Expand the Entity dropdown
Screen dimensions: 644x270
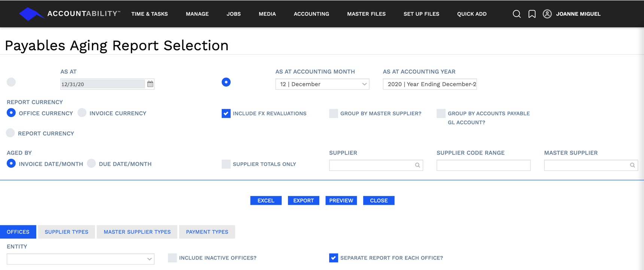(x=80, y=259)
